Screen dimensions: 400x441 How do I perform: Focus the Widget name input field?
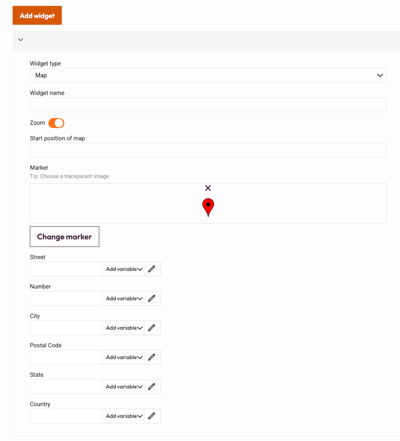click(208, 105)
